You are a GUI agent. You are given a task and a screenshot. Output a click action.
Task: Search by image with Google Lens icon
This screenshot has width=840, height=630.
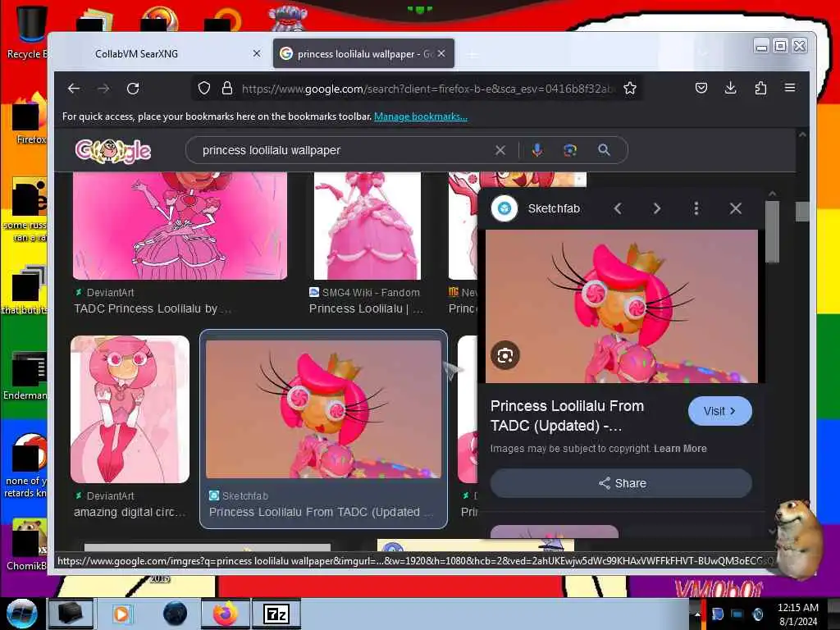tap(570, 151)
